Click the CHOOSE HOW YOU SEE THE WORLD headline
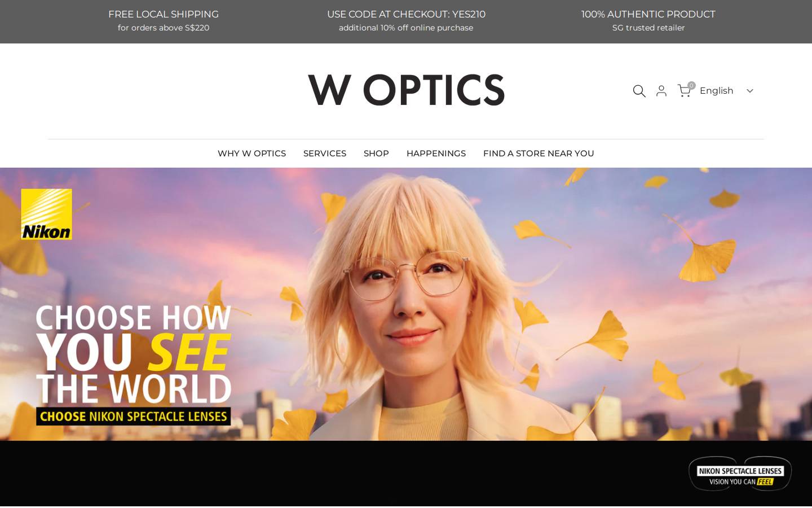Screen dimensions: 812x508 [x=134, y=354]
